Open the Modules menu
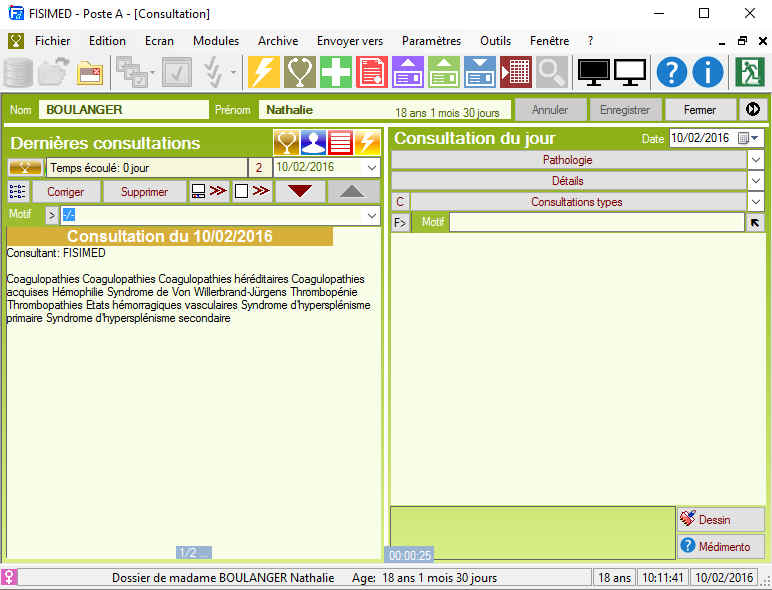 [x=216, y=41]
